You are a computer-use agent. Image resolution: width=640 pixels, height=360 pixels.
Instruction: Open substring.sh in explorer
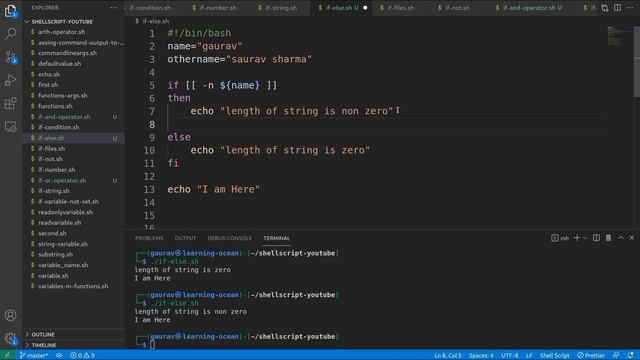[x=56, y=254]
